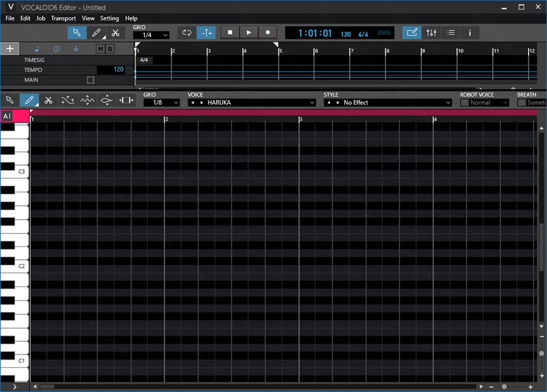
Task: Click the clock icon in track header
Action: point(57,49)
